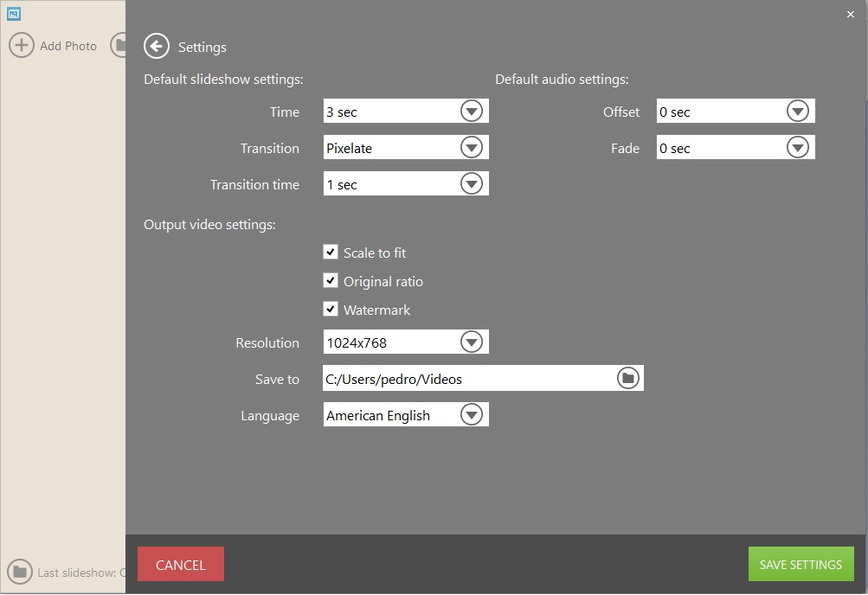
Task: Toggle the Original ratio checkbox
Action: pos(331,281)
